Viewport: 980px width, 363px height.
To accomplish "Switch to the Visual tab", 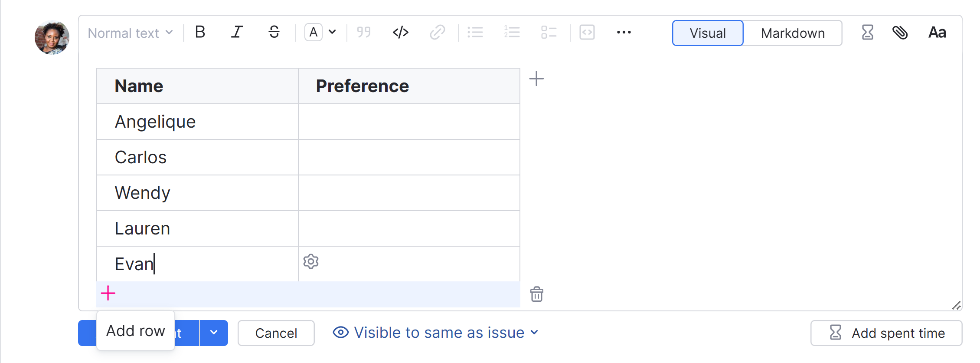I will tap(707, 33).
